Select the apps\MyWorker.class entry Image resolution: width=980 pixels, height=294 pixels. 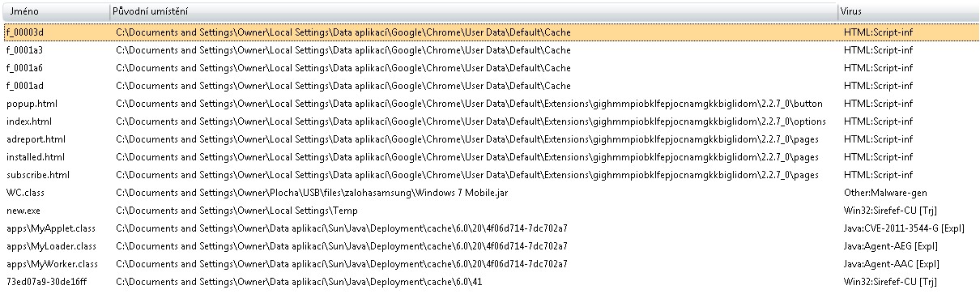pyautogui.click(x=52, y=264)
